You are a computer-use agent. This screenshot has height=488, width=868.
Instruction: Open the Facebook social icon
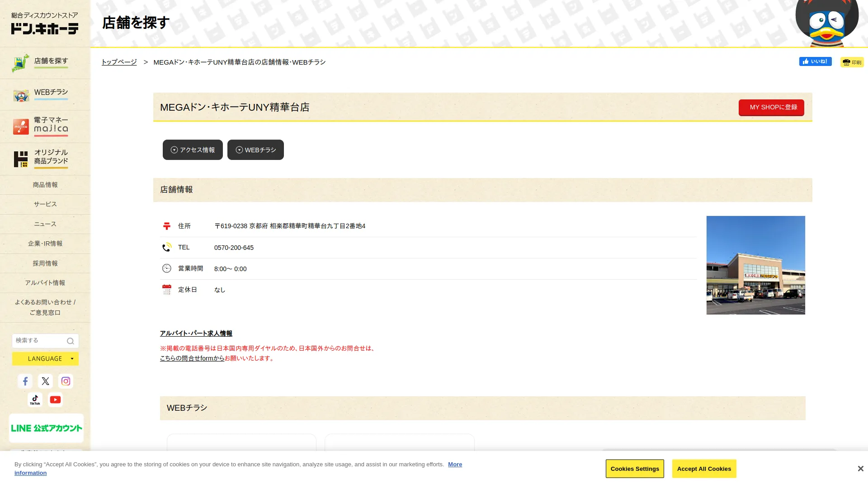point(25,381)
